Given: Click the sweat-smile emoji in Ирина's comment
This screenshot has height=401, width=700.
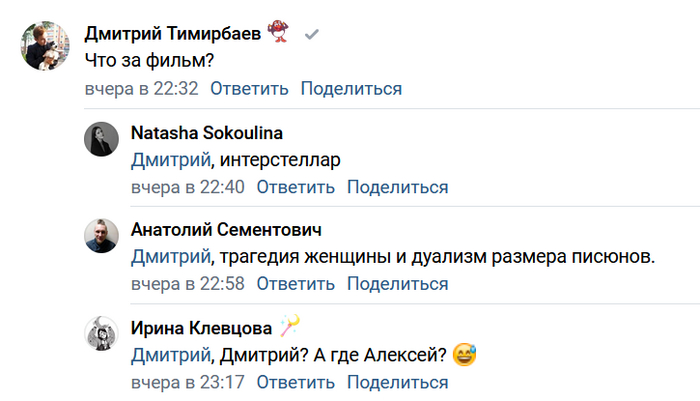Looking at the screenshot, I should coord(463,354).
